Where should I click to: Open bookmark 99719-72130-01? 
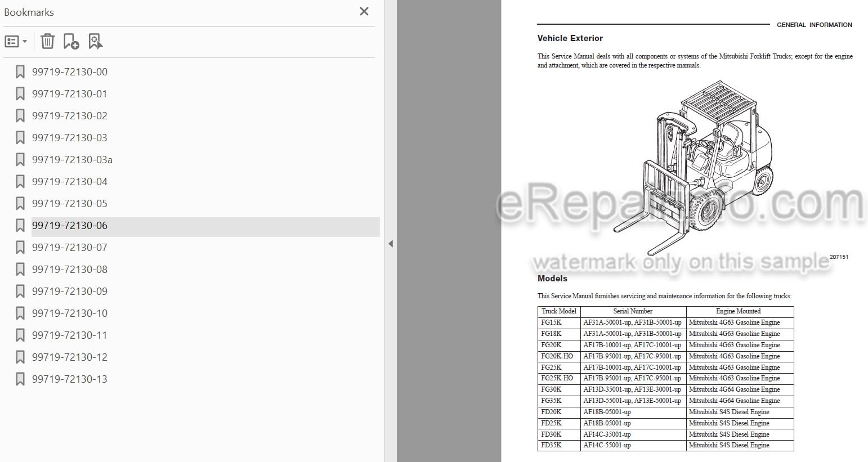point(70,93)
